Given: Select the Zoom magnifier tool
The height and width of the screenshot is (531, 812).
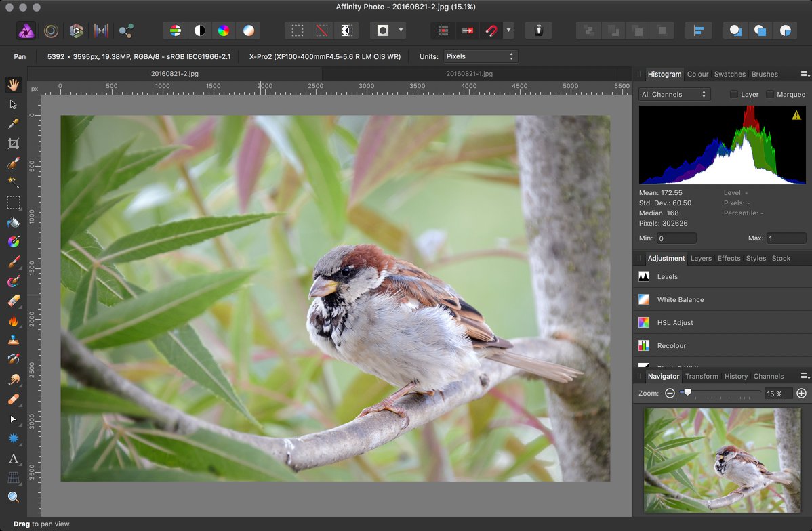Looking at the screenshot, I should [14, 497].
